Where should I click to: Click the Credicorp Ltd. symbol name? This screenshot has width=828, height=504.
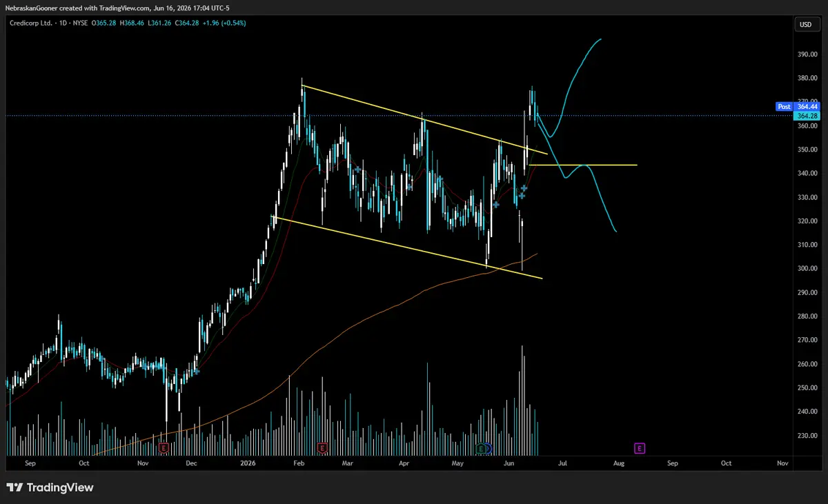click(x=30, y=23)
